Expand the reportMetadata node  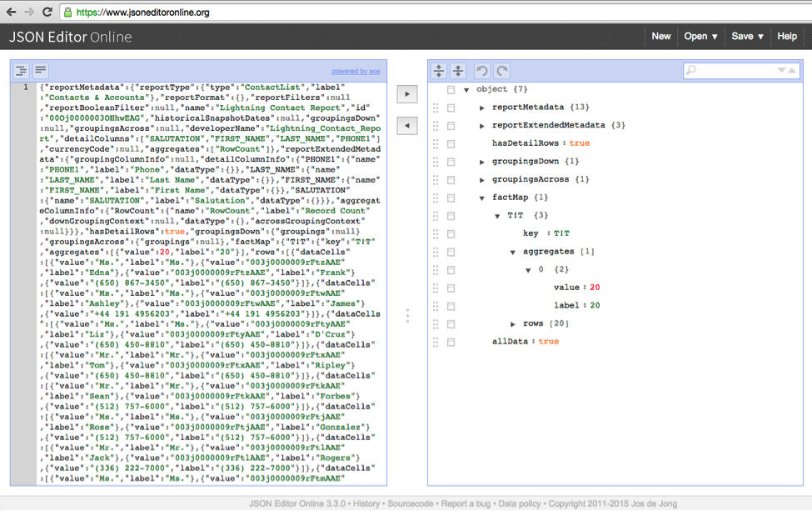[x=482, y=108]
